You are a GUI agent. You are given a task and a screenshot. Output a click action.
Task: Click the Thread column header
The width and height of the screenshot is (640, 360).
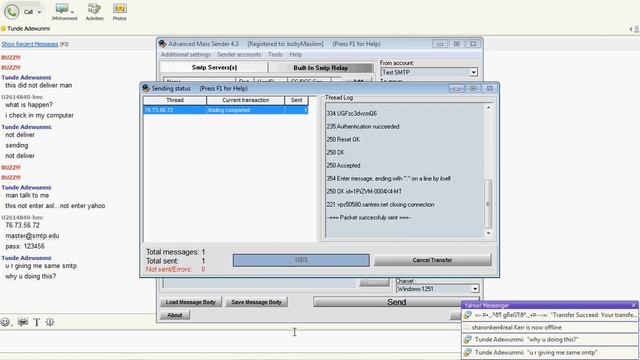(175, 100)
